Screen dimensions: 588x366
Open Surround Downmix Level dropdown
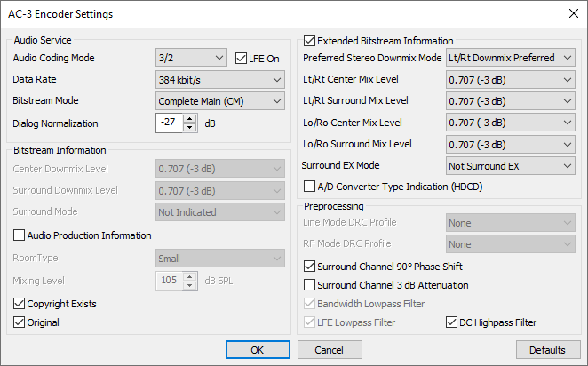220,190
